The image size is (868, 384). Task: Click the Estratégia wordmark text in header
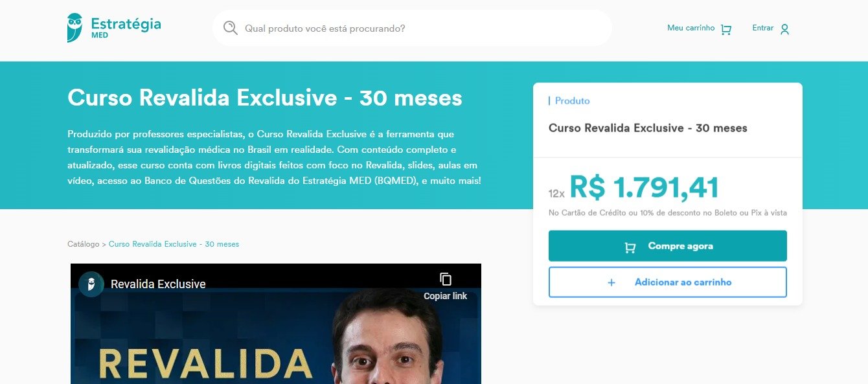click(126, 23)
